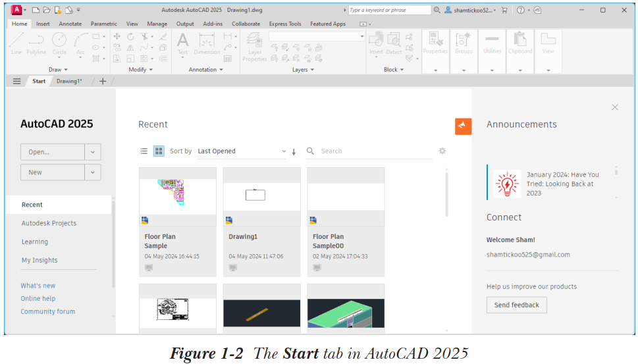
Task: Open the Floor Plan Sample00 drawing card
Action: coord(346,222)
